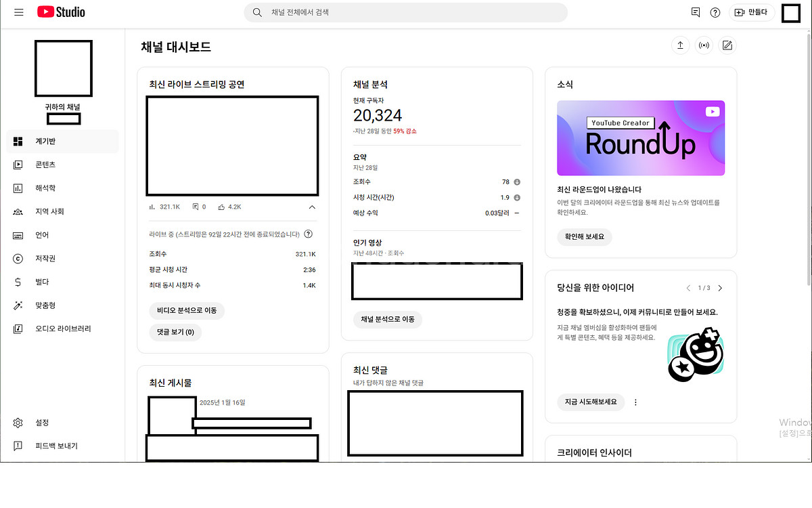Click the people icon beside 지역 사회
Image resolution: width=812 pixels, height=508 pixels.
(18, 211)
